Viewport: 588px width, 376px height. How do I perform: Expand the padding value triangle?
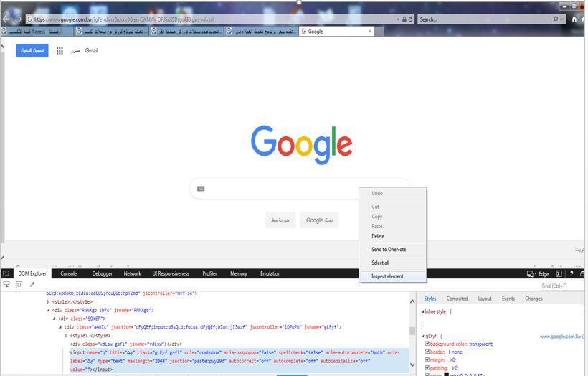coord(452,368)
